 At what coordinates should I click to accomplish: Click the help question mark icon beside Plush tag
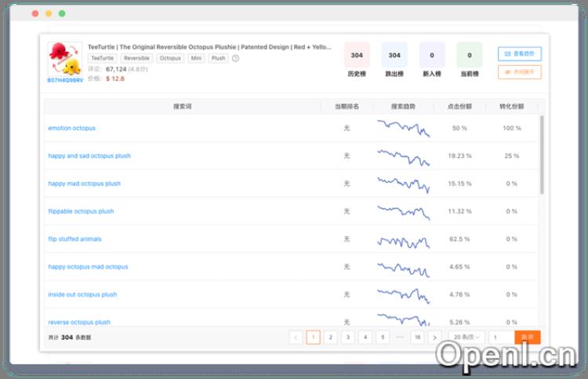(235, 58)
